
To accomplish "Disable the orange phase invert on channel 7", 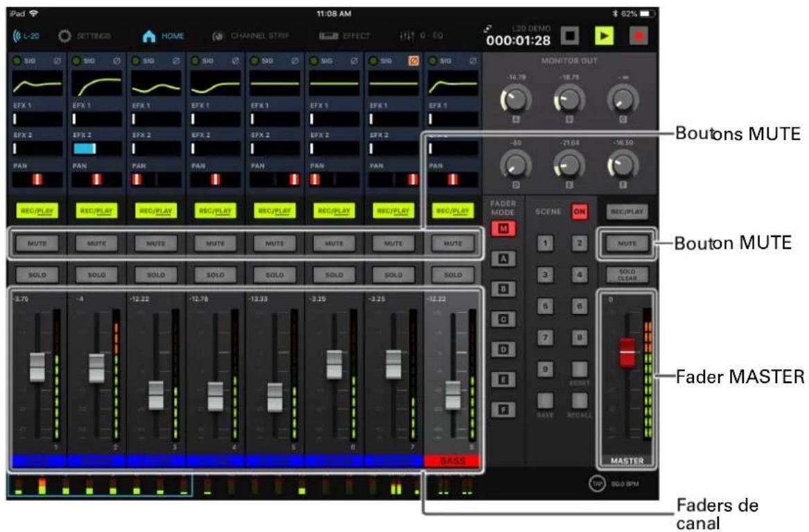I will (x=413, y=61).
